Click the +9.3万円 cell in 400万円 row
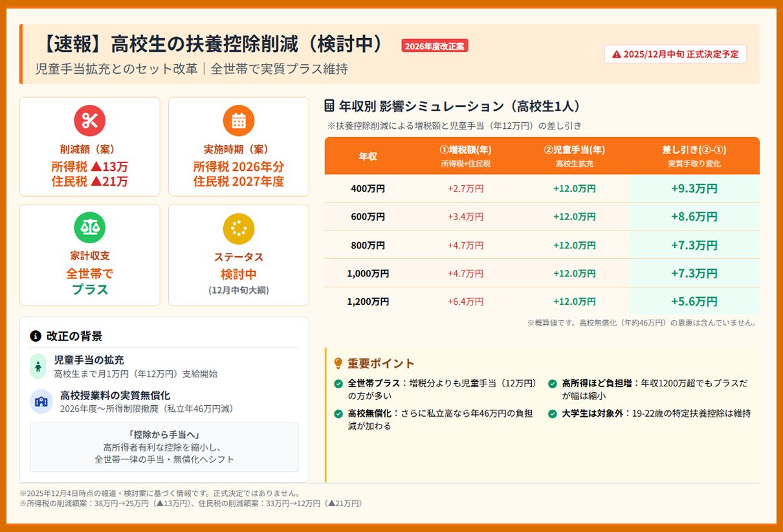Screen dimensions: 783x532 click(694, 188)
